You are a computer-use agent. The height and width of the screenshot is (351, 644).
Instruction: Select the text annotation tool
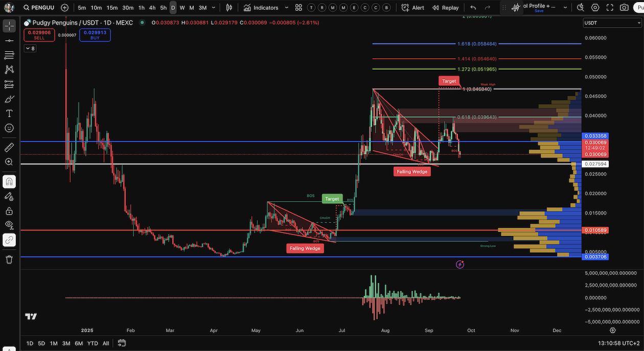point(9,113)
